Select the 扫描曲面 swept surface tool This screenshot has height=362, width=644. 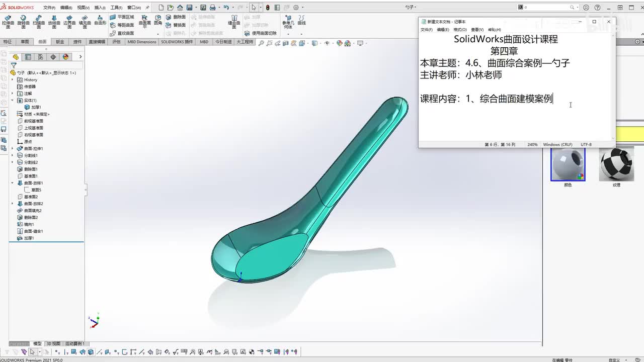pos(39,22)
